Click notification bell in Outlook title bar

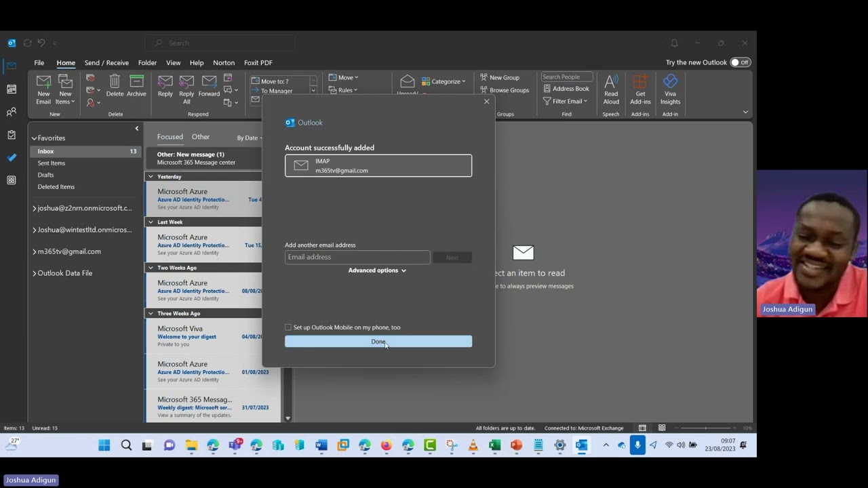tap(674, 43)
